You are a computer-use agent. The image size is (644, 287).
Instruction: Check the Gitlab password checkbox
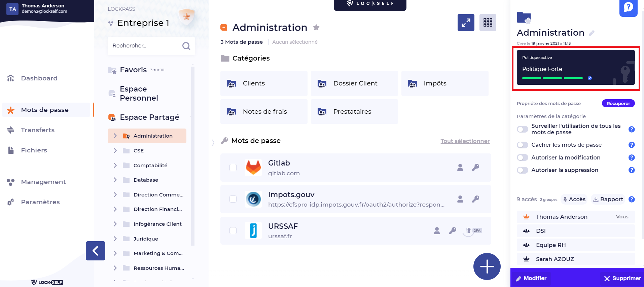[x=233, y=168]
